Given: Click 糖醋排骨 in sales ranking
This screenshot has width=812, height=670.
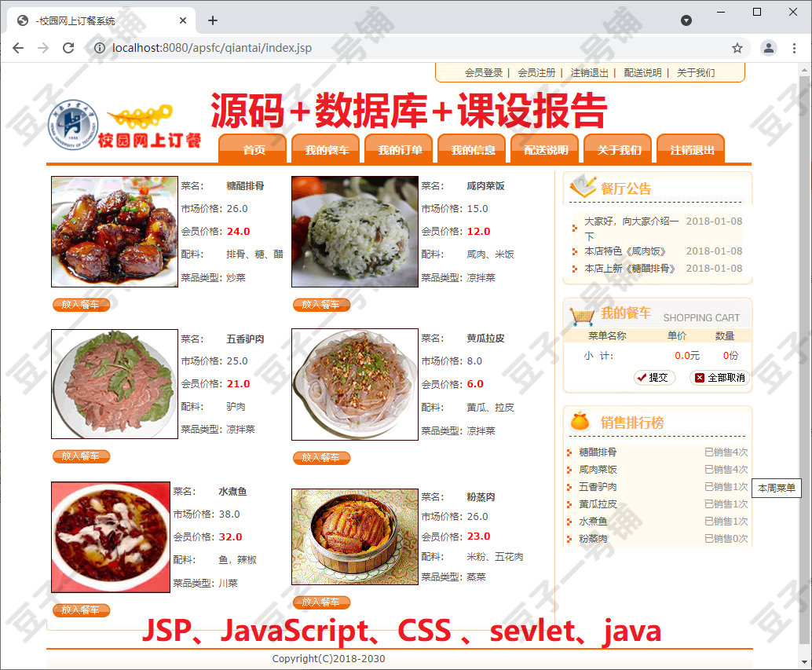Looking at the screenshot, I should [598, 452].
